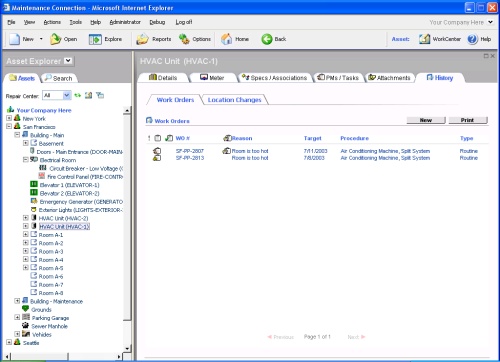
Task: Open the Asset Explorer panel dropdown
Action: [68, 61]
